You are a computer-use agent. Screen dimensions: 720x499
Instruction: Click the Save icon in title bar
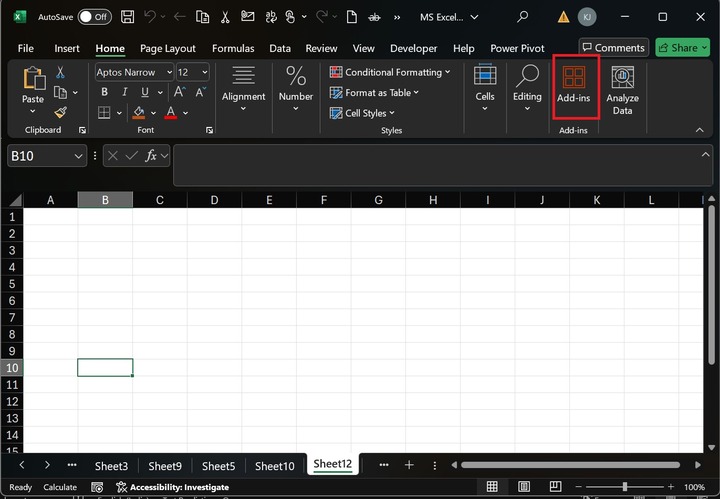pyautogui.click(x=129, y=17)
